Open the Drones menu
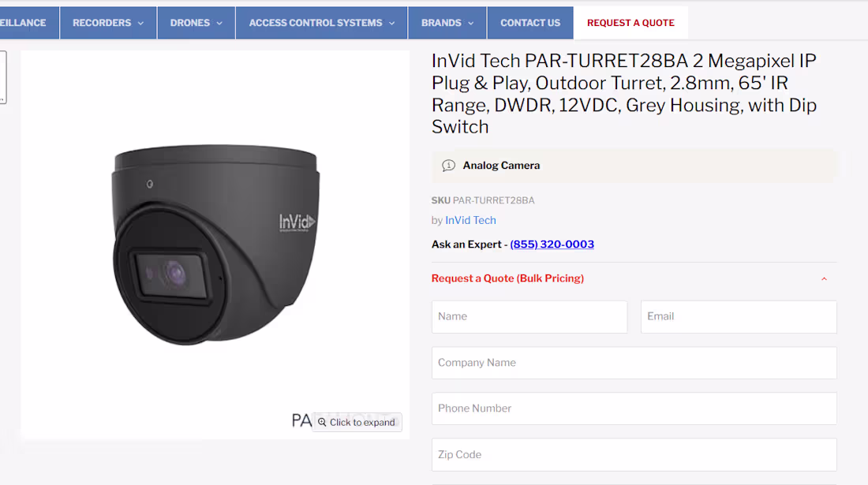 point(196,23)
